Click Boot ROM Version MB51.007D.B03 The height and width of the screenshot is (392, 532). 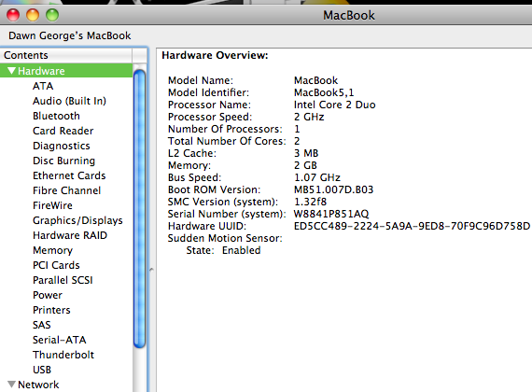pyautogui.click(x=333, y=189)
